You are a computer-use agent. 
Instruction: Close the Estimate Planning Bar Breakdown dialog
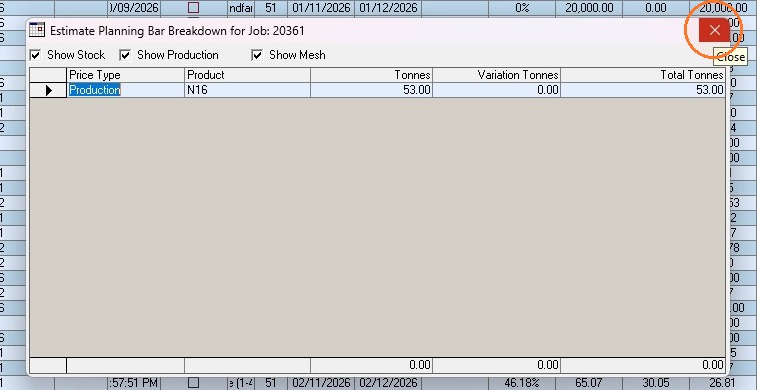714,30
